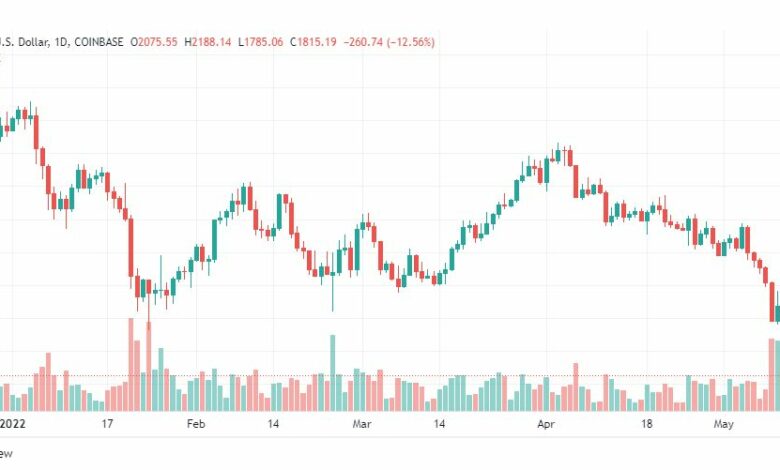780x470 pixels.
Task: Click the open price value O2075.55
Action: pos(154,42)
